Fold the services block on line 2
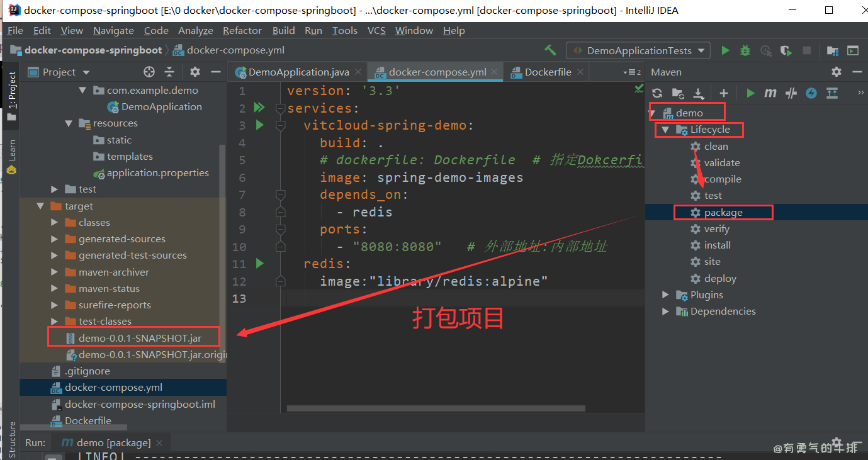 point(281,108)
